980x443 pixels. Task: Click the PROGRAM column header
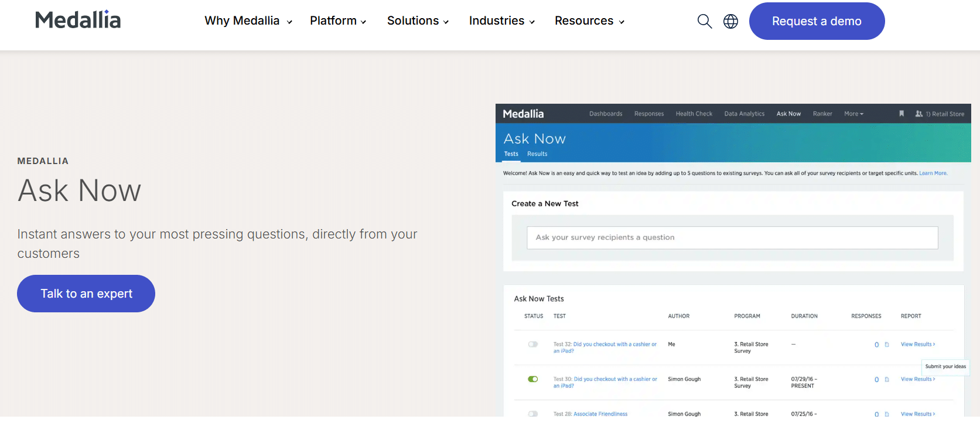(x=747, y=316)
